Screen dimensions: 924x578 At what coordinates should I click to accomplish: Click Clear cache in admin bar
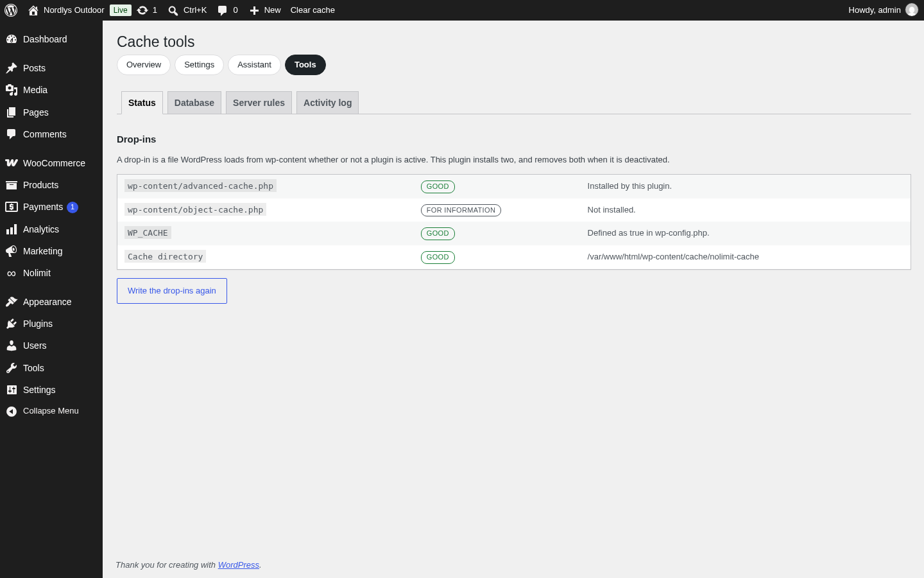(x=312, y=10)
